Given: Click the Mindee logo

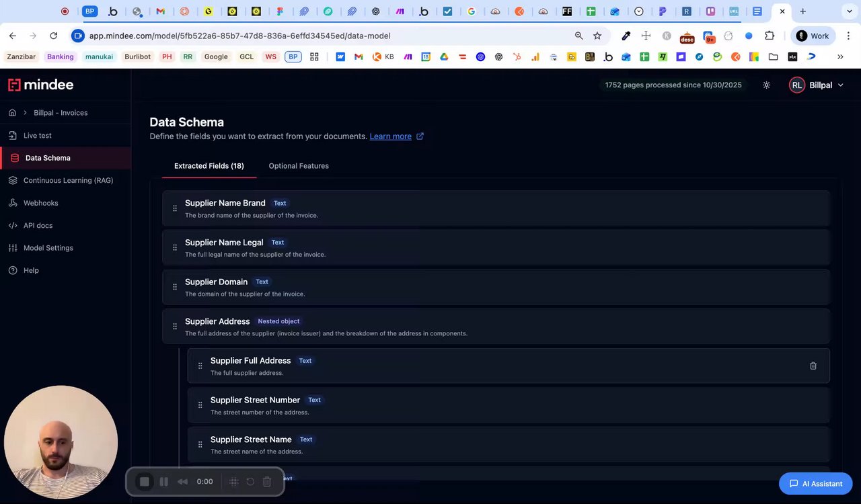Looking at the screenshot, I should (40, 85).
